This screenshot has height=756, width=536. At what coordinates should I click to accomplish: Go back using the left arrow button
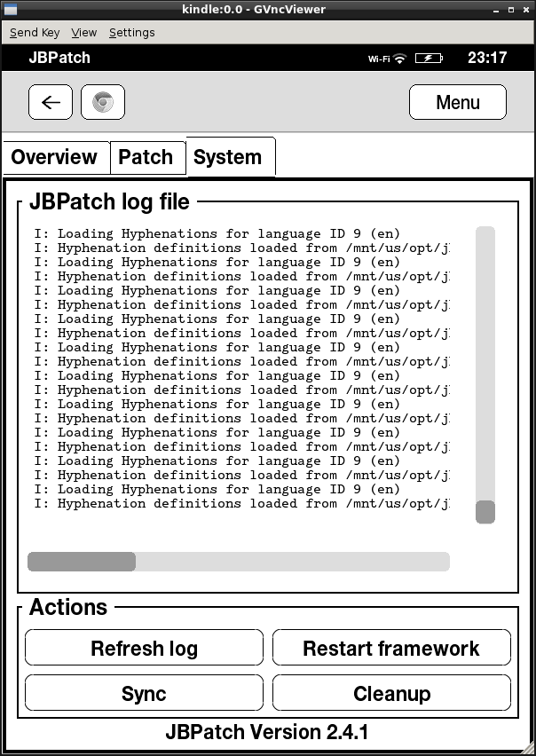(x=51, y=102)
